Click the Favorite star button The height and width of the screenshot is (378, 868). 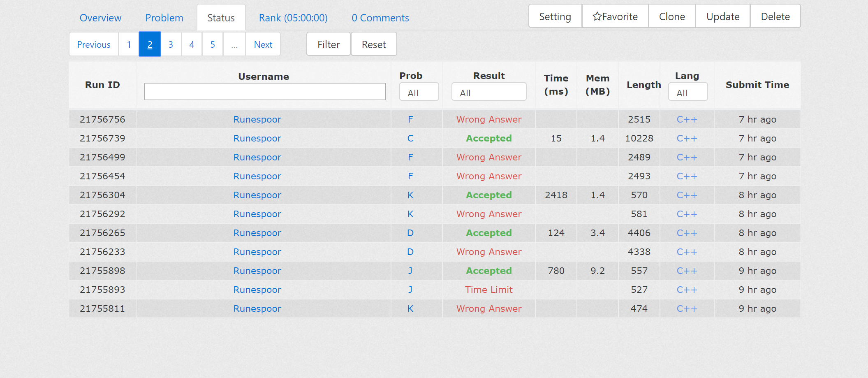coord(615,16)
